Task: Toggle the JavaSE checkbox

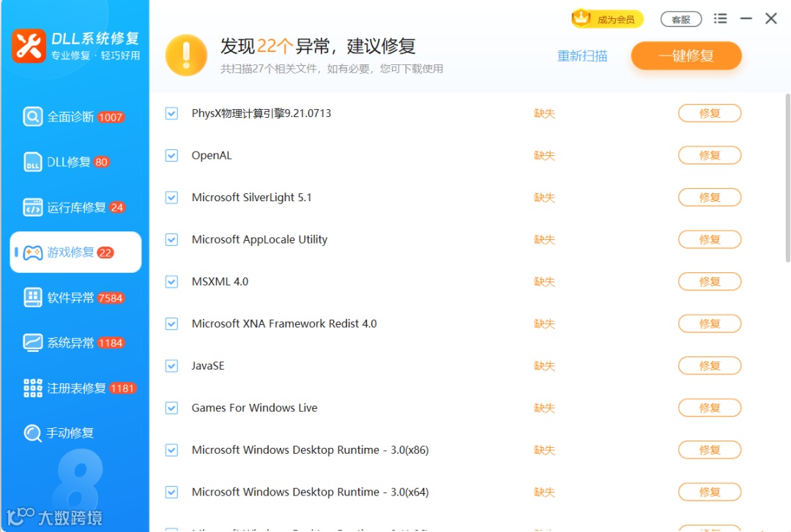Action: pos(171,366)
